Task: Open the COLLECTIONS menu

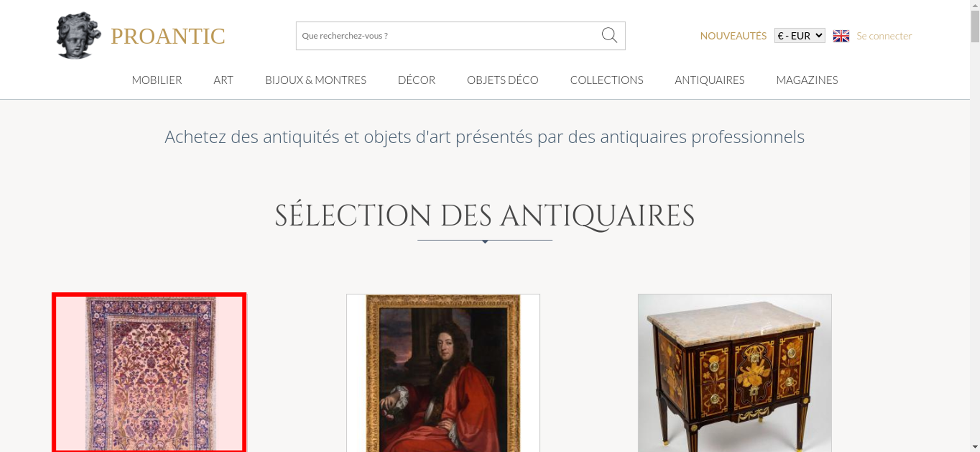Action: 607,80
